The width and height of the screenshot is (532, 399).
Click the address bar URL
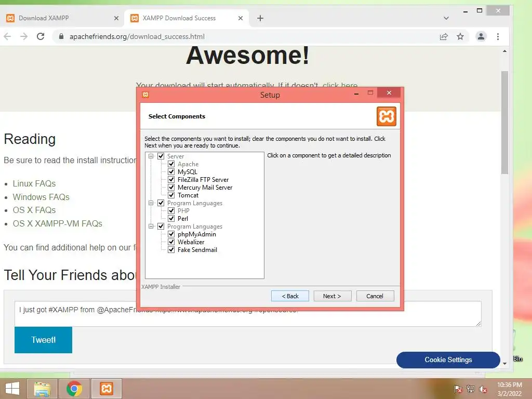click(137, 37)
